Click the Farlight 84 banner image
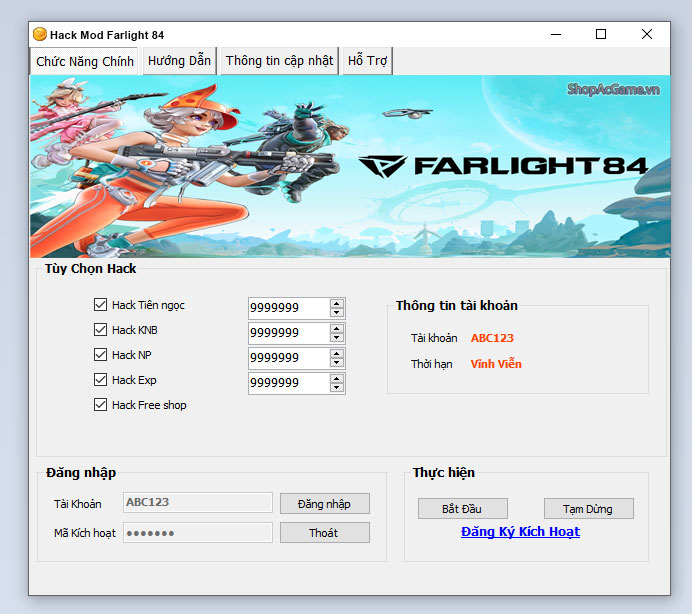 pyautogui.click(x=350, y=167)
